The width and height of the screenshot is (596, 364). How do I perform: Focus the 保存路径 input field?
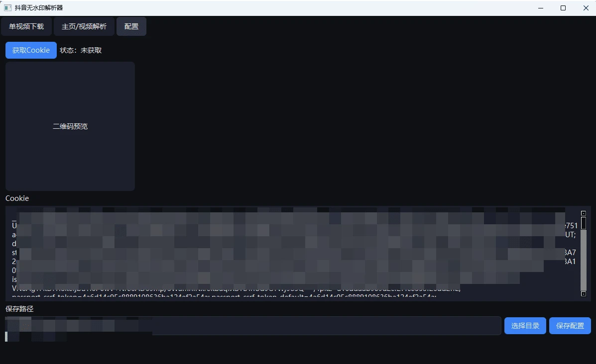324,326
